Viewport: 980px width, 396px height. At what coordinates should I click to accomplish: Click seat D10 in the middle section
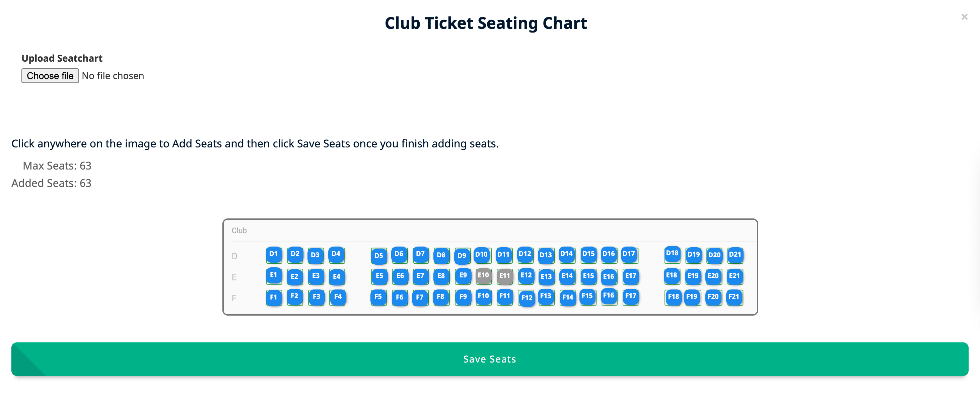tap(482, 254)
